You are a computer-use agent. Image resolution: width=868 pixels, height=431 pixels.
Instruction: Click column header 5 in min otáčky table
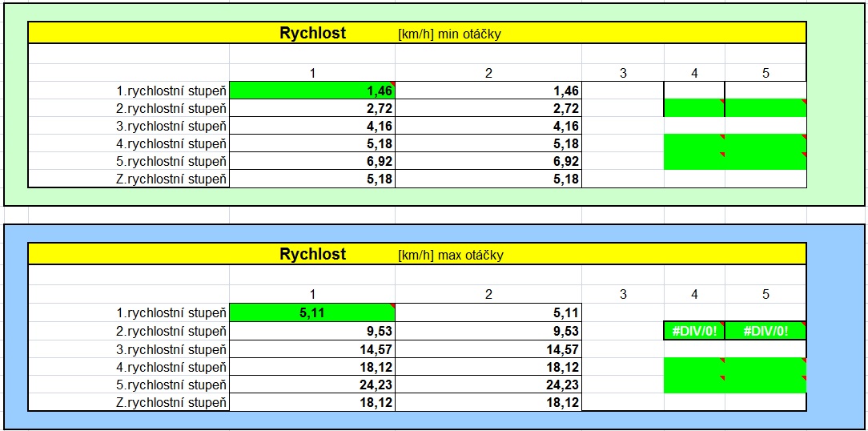click(766, 73)
